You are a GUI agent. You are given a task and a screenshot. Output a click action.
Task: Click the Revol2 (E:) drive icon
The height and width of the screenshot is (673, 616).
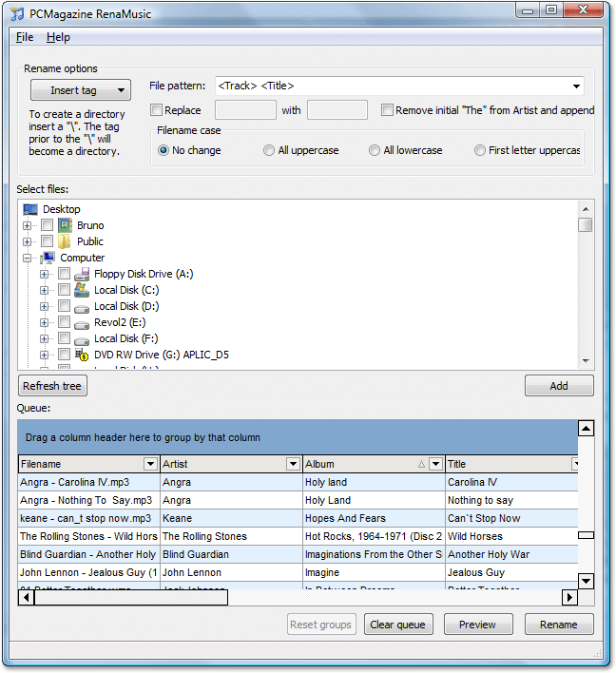pyautogui.click(x=82, y=322)
